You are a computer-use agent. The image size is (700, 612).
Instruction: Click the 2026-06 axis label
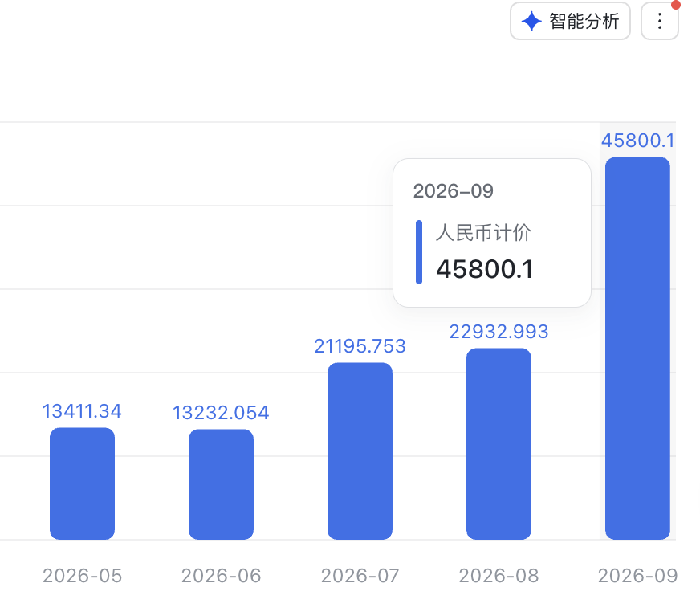(x=221, y=576)
